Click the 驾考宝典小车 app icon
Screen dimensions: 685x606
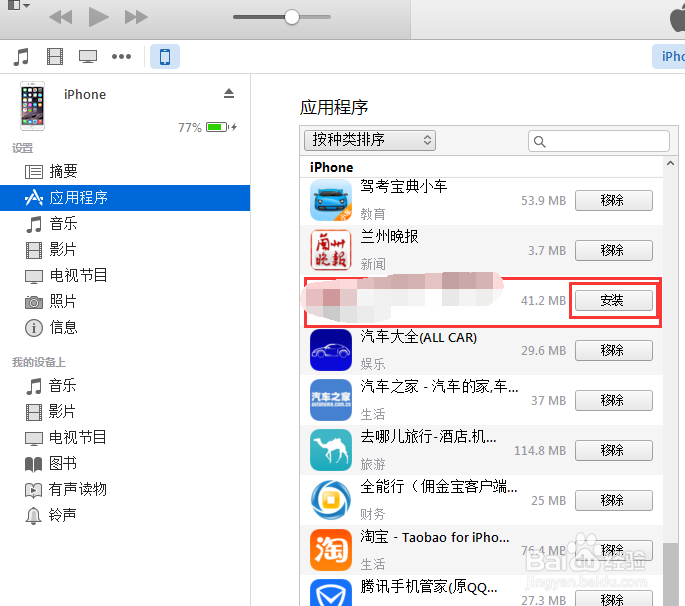pyautogui.click(x=331, y=200)
